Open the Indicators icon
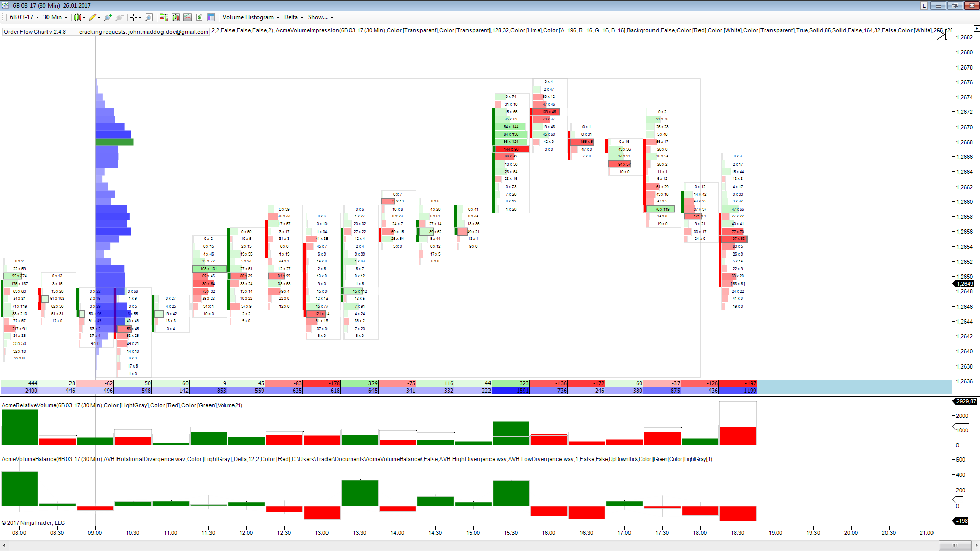 188,17
